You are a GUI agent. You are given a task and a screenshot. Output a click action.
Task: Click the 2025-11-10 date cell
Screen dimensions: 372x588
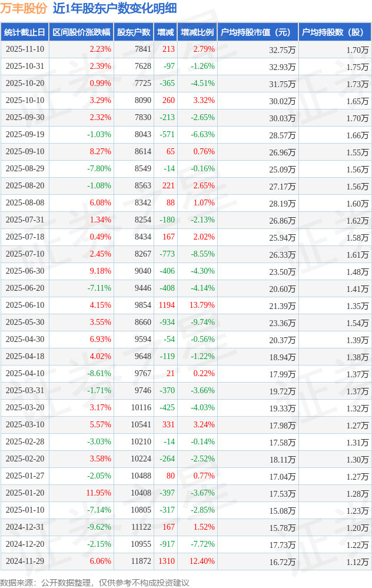point(25,49)
